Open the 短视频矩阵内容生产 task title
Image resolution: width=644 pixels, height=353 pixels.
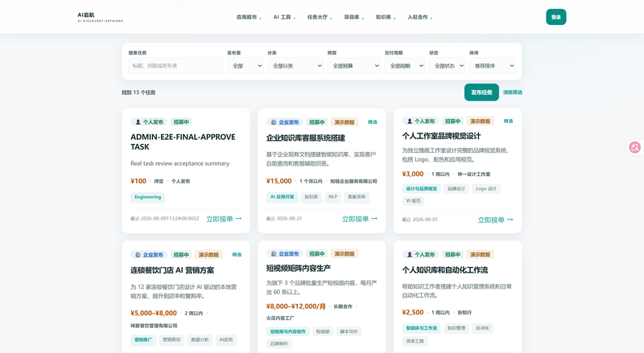point(298,268)
